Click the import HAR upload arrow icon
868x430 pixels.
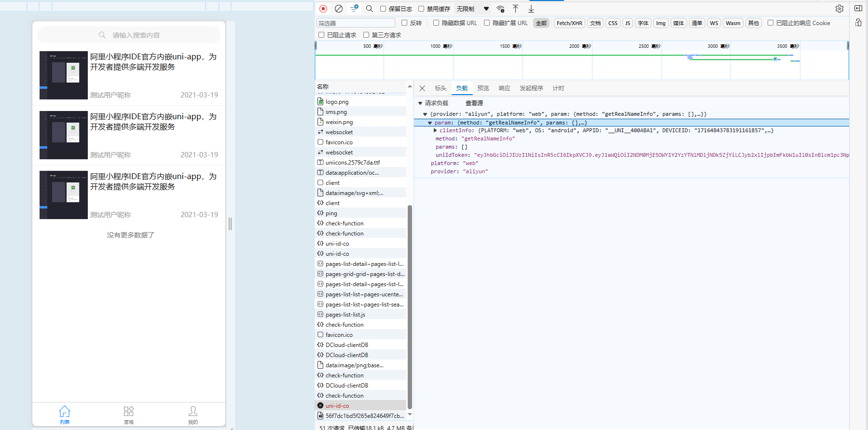click(515, 9)
